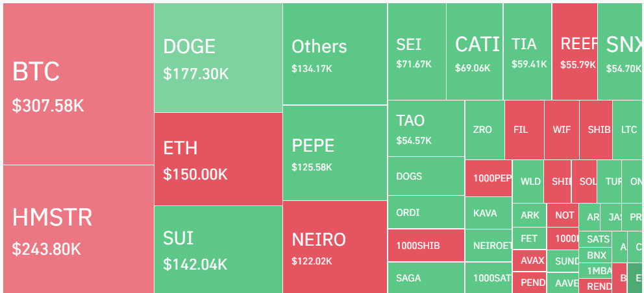This screenshot has width=644, height=293.
Task: Open the red 1000SHIB tile
Action: 426,246
